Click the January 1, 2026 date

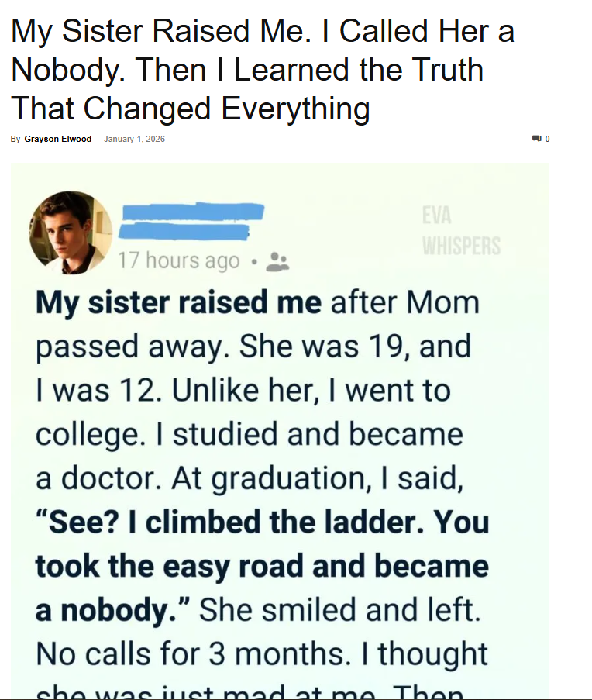click(134, 139)
